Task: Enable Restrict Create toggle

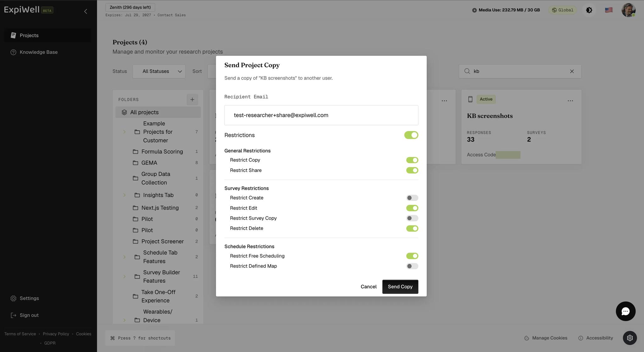Action: tap(412, 198)
